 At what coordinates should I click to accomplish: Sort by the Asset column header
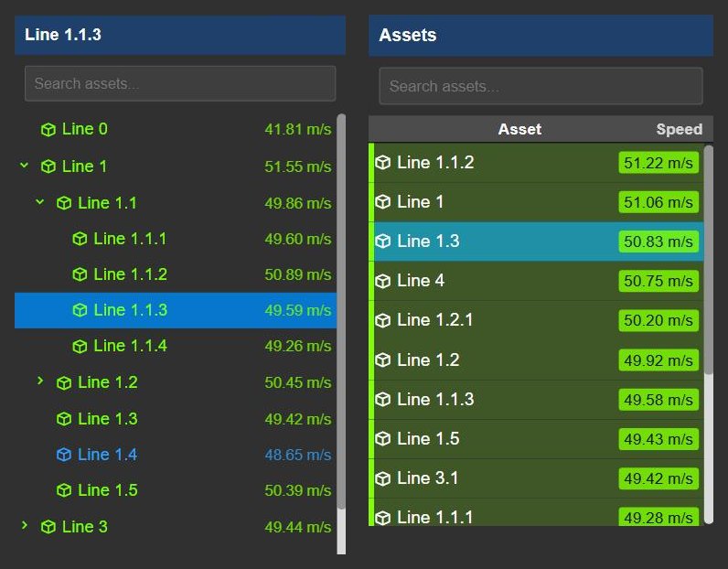click(x=519, y=129)
